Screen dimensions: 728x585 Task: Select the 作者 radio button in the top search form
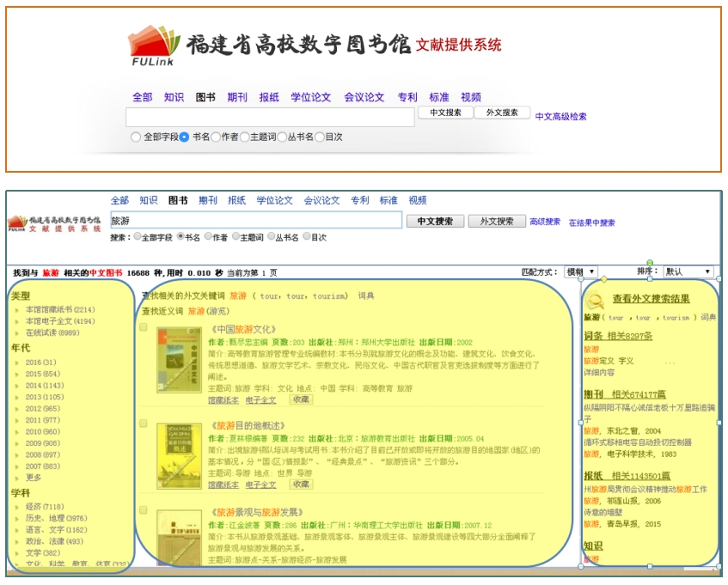pyautogui.click(x=217, y=137)
